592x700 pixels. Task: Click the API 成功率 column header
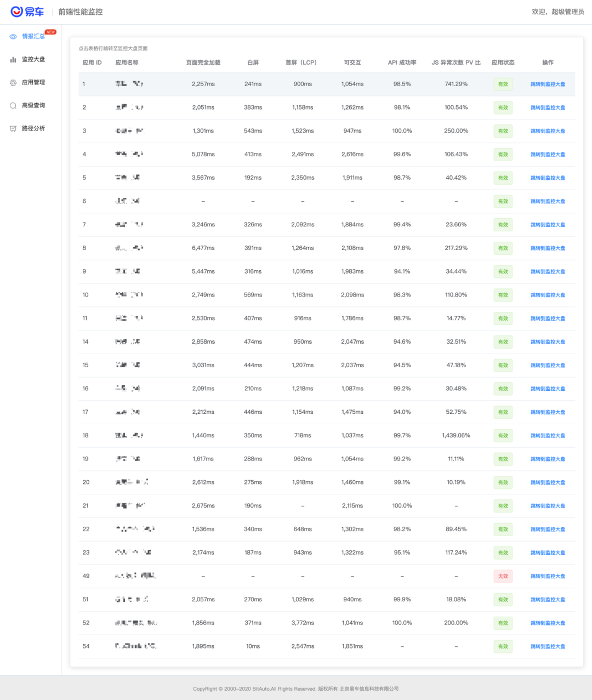click(402, 62)
